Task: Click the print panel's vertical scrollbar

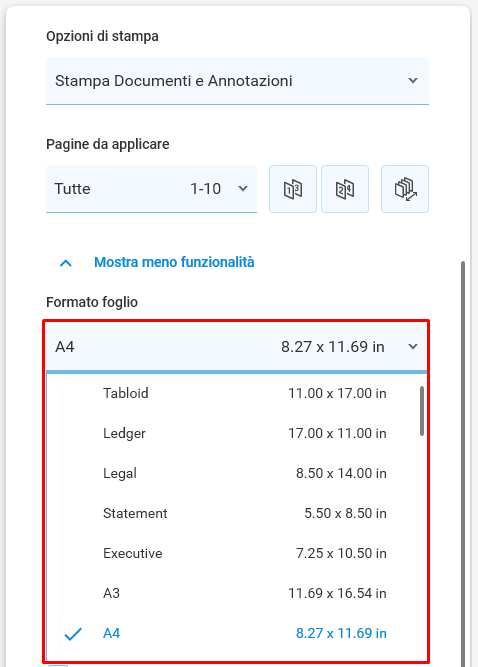Action: click(463, 464)
